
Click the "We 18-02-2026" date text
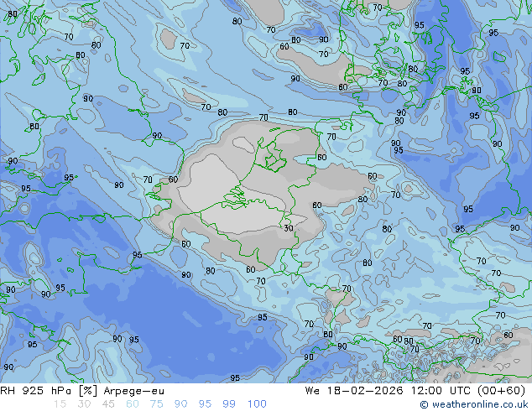click(x=354, y=391)
